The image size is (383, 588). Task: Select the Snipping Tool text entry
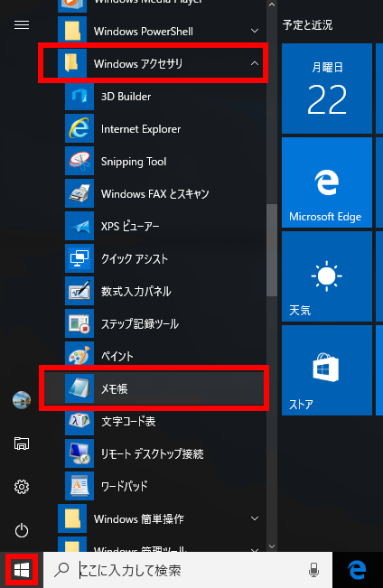point(134,162)
